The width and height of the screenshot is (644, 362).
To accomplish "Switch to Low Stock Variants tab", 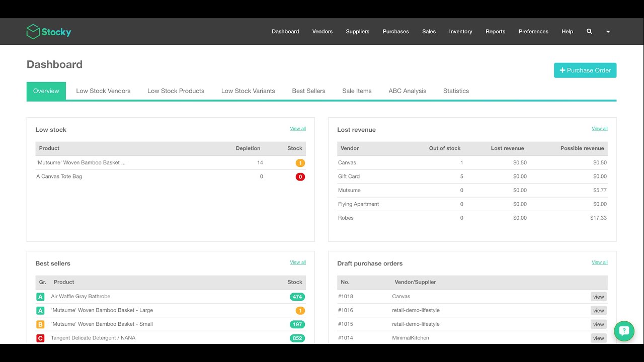I will pyautogui.click(x=248, y=91).
